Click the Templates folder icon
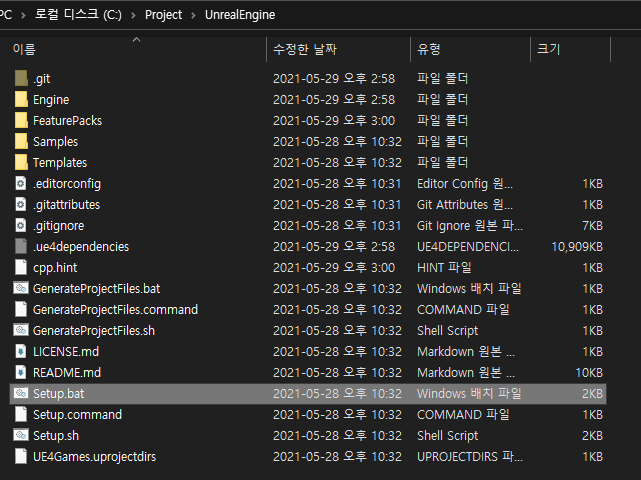 point(21,162)
